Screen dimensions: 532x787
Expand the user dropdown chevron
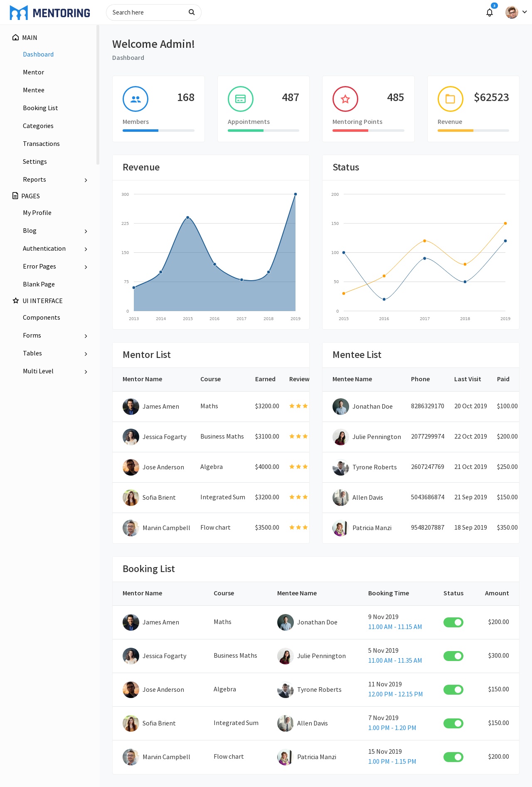coord(525,12)
